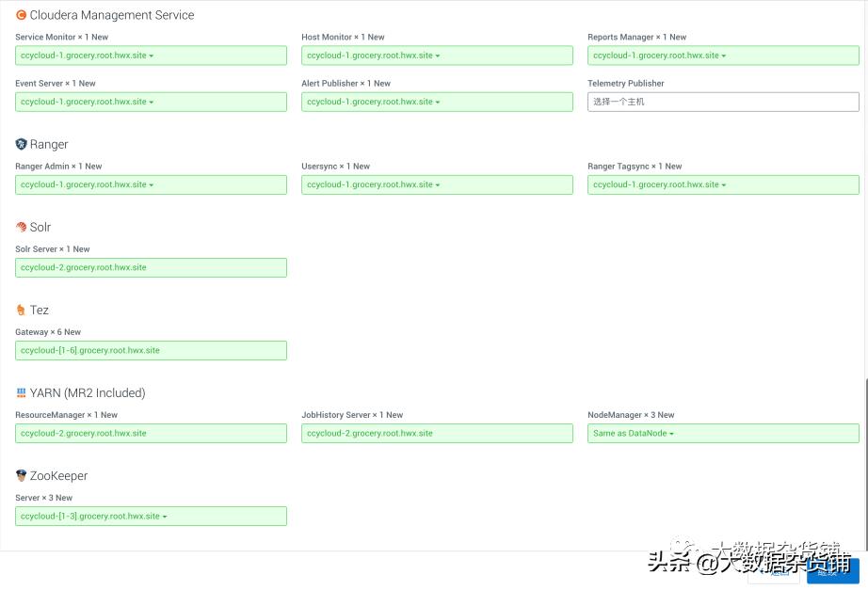The width and height of the screenshot is (868, 590).
Task: Click the 'Solr' section heading
Action: pyautogui.click(x=40, y=228)
